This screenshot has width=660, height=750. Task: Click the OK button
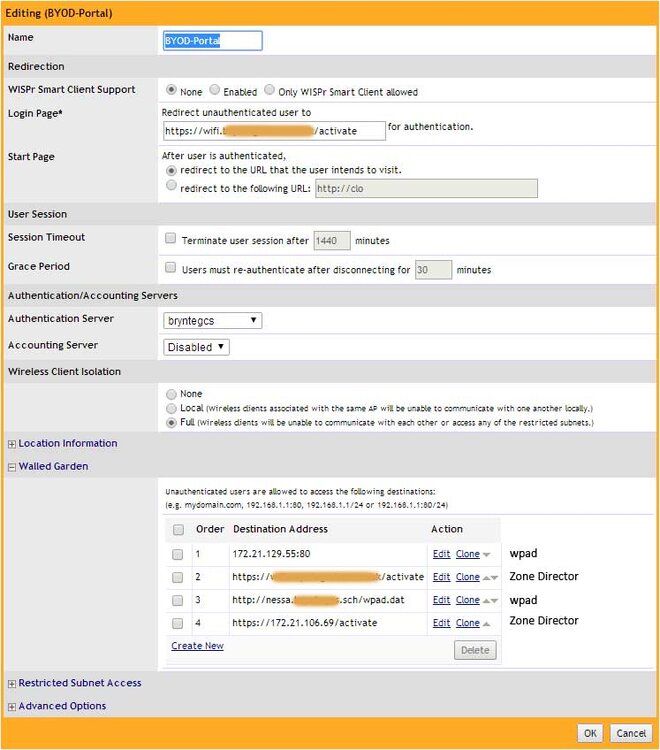[590, 733]
